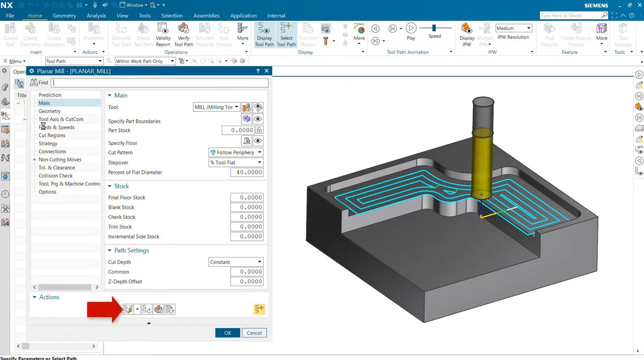Click the Specify Part Boundaries select icon

247,119
